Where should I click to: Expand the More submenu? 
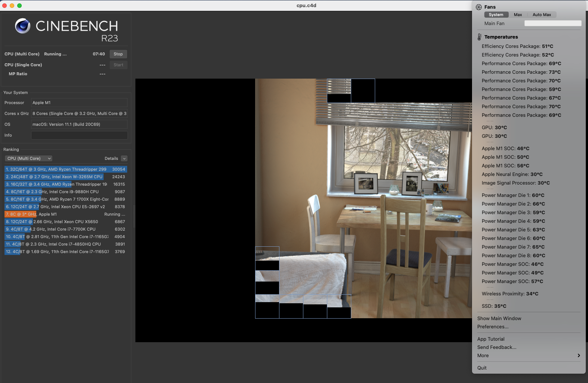[529, 355]
